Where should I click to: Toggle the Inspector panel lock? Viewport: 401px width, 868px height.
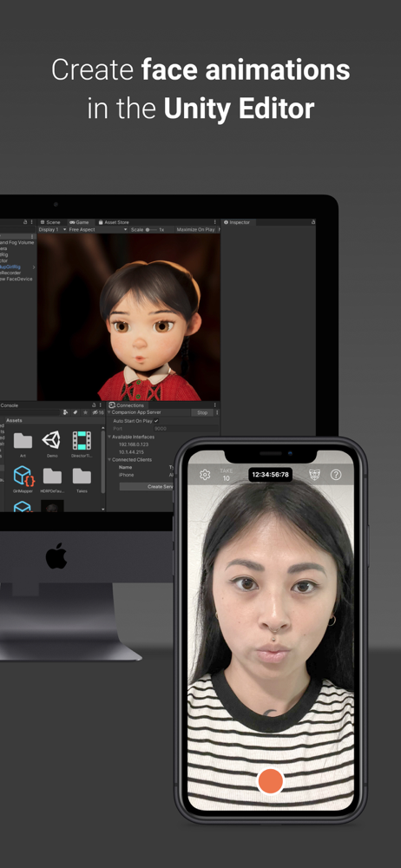tap(313, 222)
